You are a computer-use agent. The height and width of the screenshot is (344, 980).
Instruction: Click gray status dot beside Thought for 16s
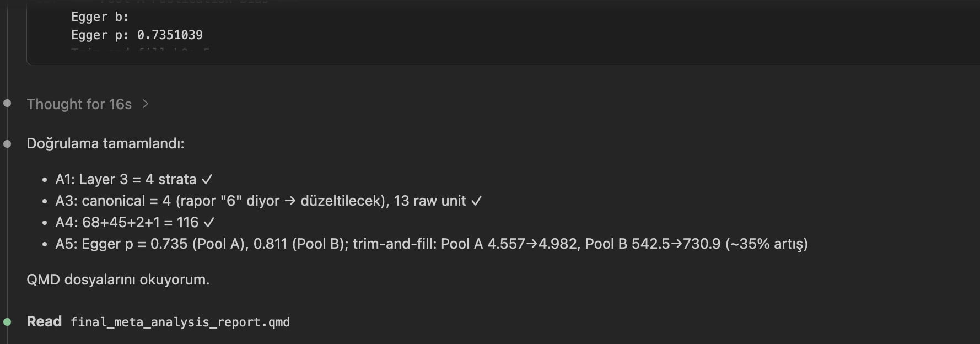(7, 103)
